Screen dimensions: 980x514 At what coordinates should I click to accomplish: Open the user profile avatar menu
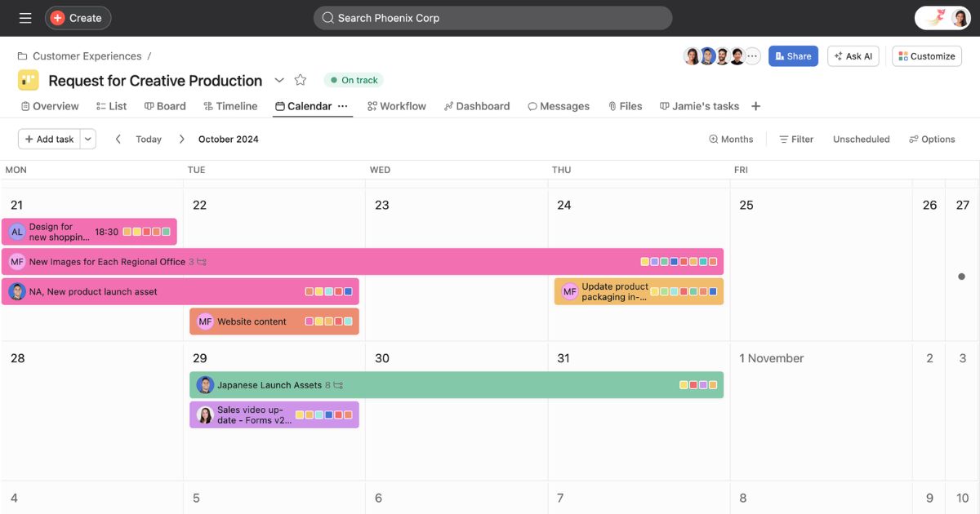point(960,18)
